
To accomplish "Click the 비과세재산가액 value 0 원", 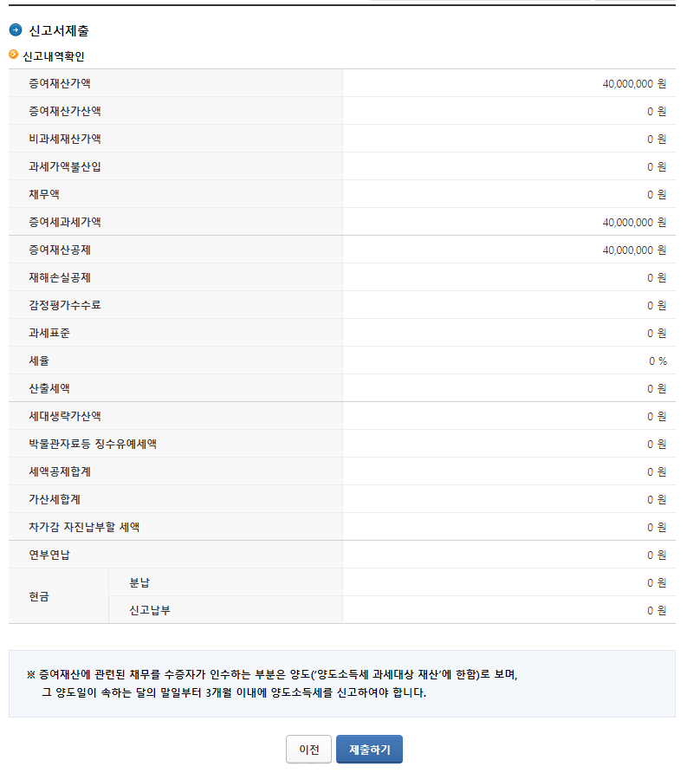I will point(657,139).
